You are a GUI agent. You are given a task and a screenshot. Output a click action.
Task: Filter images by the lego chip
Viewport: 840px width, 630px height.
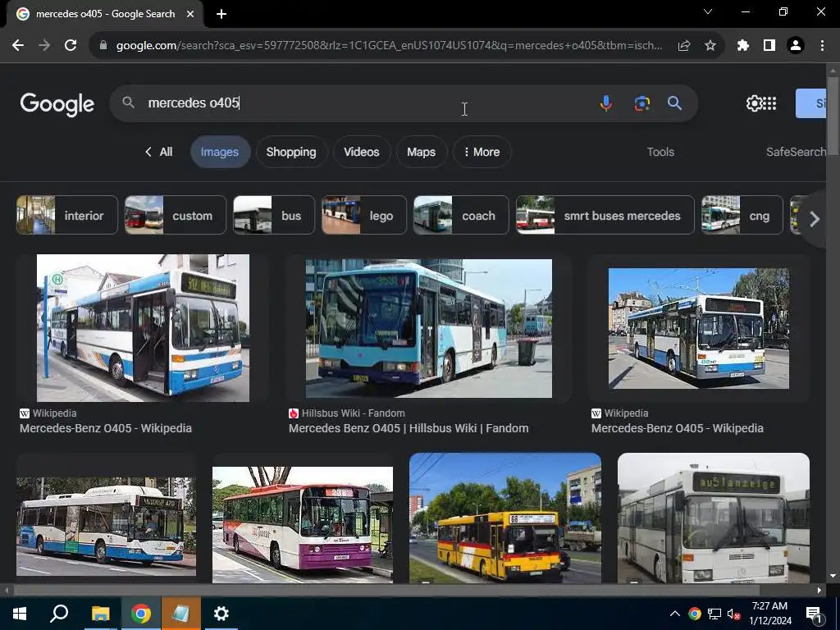point(364,216)
